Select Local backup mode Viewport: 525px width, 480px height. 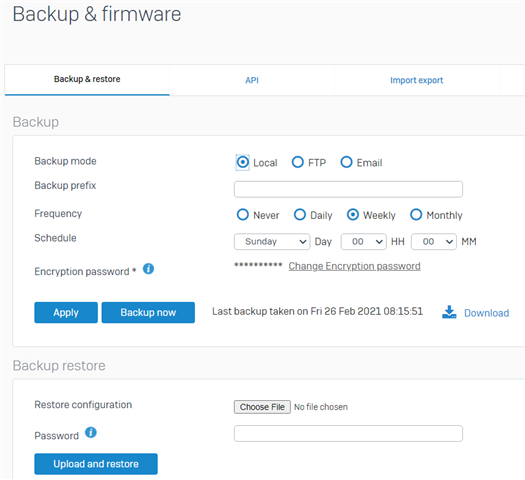pyautogui.click(x=243, y=162)
